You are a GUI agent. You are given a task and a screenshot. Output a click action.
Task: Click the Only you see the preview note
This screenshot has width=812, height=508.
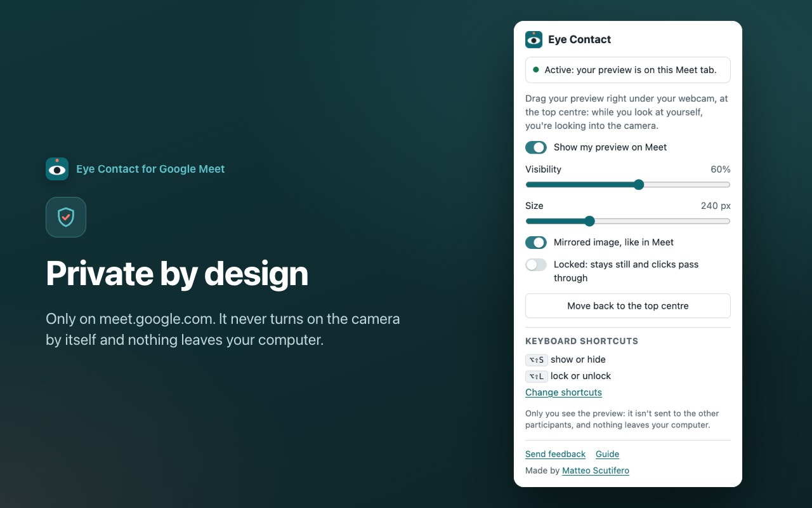[622, 419]
